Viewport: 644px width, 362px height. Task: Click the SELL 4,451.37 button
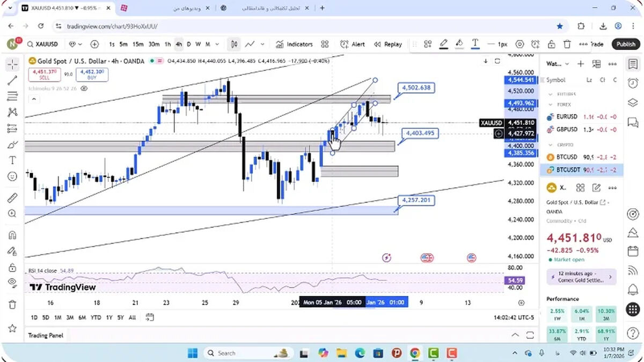pyautogui.click(x=45, y=75)
